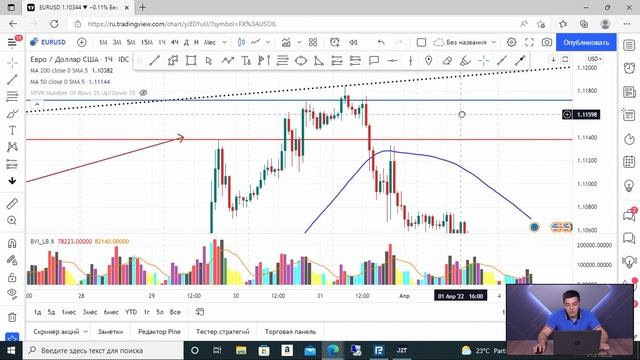Start bar replay rewind icon
Image resolution: width=640 pixels, height=360 pixels.
[x=353, y=42]
